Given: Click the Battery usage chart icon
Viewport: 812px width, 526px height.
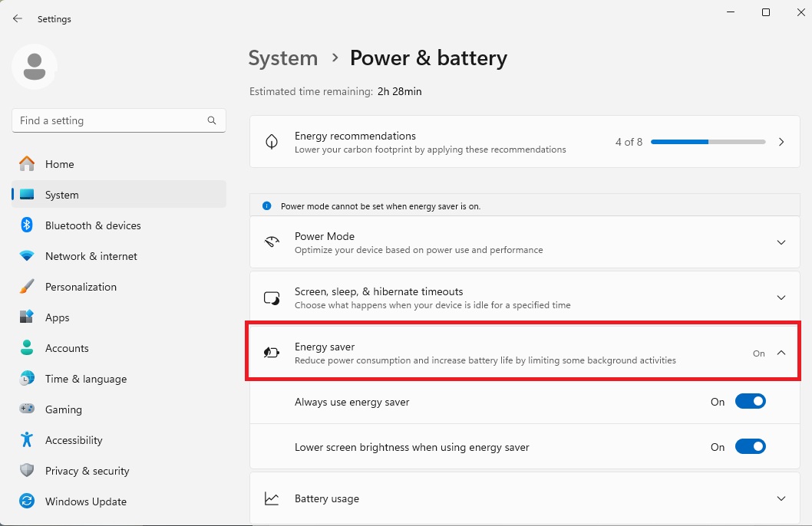Looking at the screenshot, I should click(x=272, y=498).
